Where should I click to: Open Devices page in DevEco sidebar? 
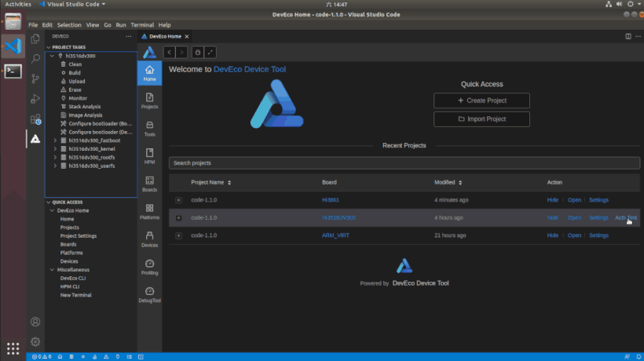[x=149, y=239]
